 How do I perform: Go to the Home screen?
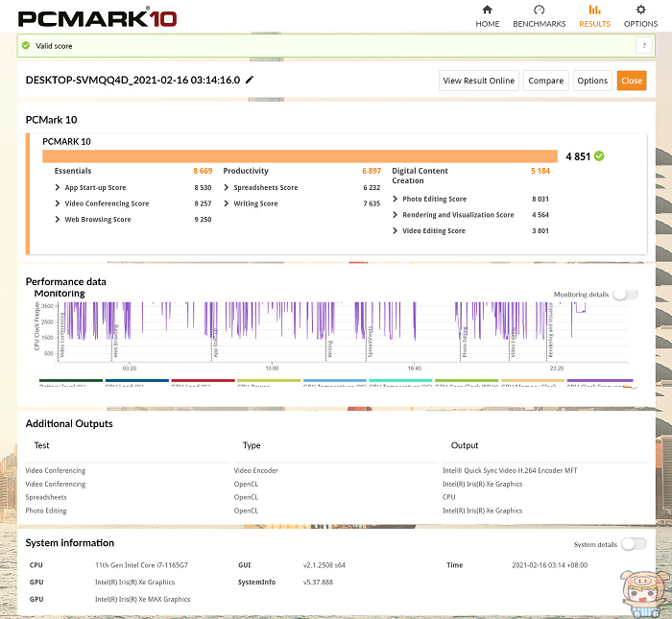(x=487, y=11)
